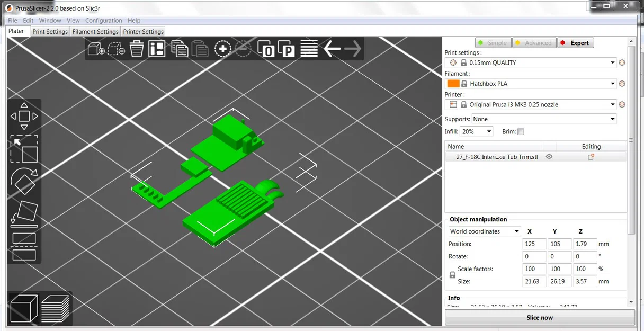
Task: Click the Undo left arrow icon
Action: 332,49
